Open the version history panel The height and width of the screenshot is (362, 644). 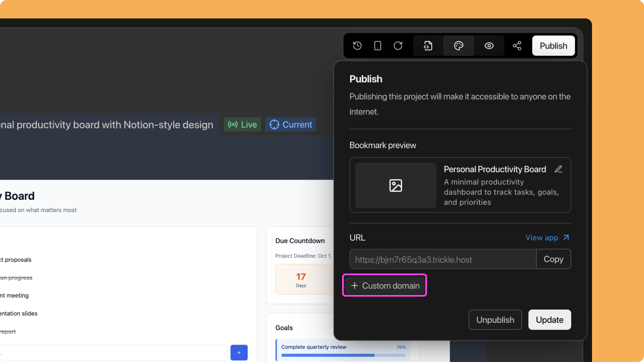pyautogui.click(x=357, y=46)
